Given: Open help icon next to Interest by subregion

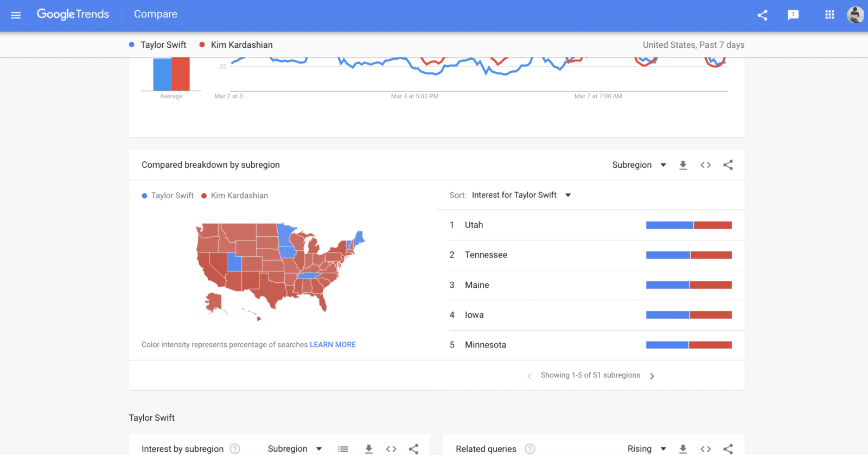Looking at the screenshot, I should [x=235, y=449].
